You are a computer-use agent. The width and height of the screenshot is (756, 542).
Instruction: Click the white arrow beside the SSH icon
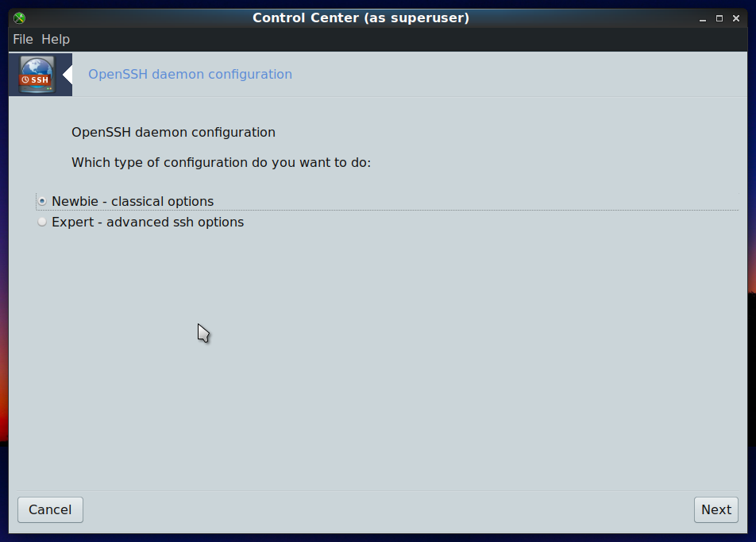67,75
